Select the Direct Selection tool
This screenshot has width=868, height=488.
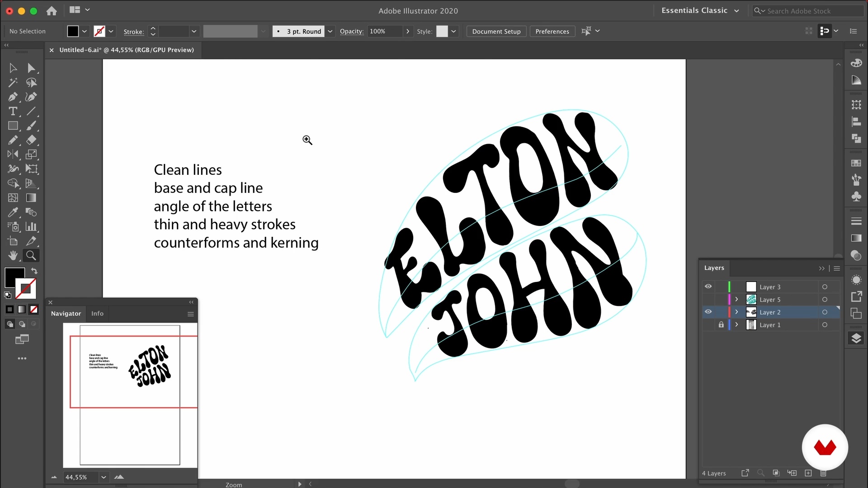pos(31,68)
